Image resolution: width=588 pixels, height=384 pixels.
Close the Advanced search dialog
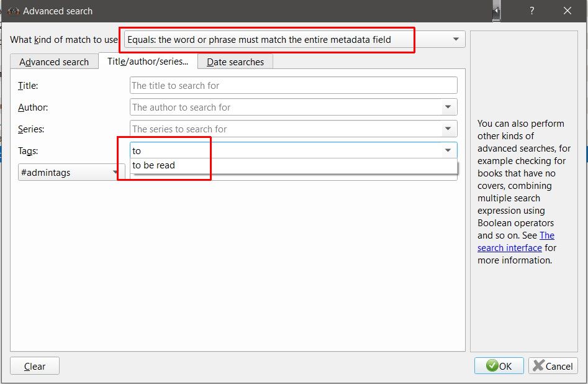[x=568, y=11]
